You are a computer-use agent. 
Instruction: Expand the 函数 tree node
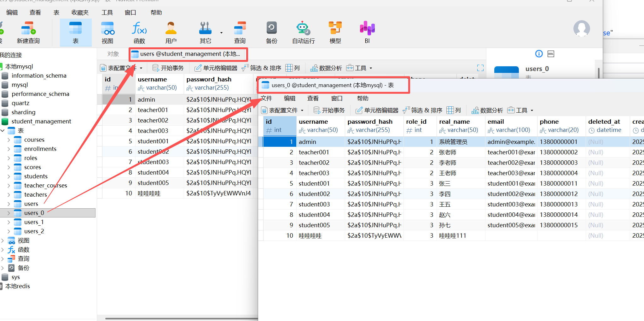pyautogui.click(x=3, y=249)
